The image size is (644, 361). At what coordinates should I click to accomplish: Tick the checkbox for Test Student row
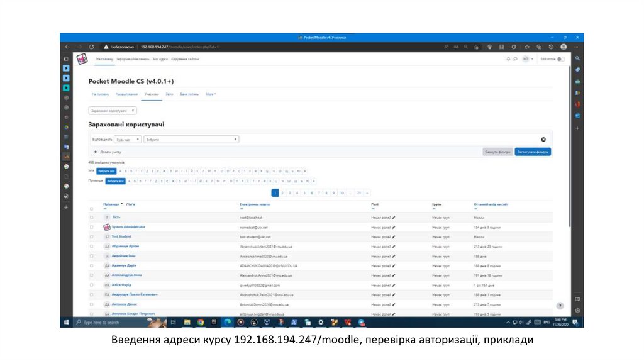(92, 237)
